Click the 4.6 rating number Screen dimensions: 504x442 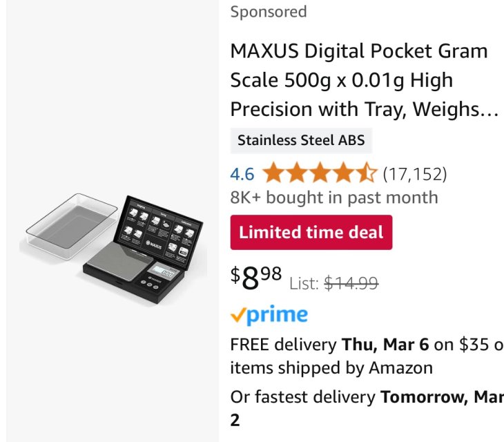click(242, 174)
